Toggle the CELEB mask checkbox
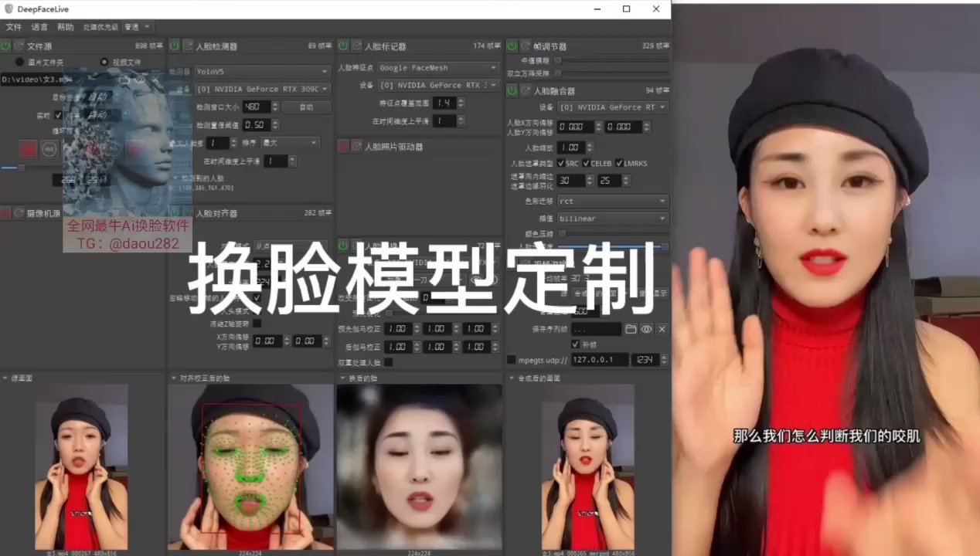Viewport: 980px width, 556px height. click(x=587, y=164)
